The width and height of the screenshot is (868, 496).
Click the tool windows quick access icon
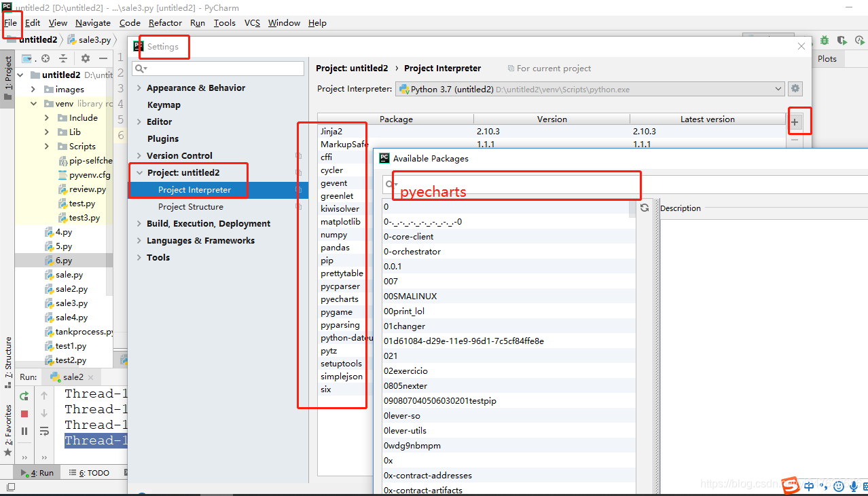[10, 487]
